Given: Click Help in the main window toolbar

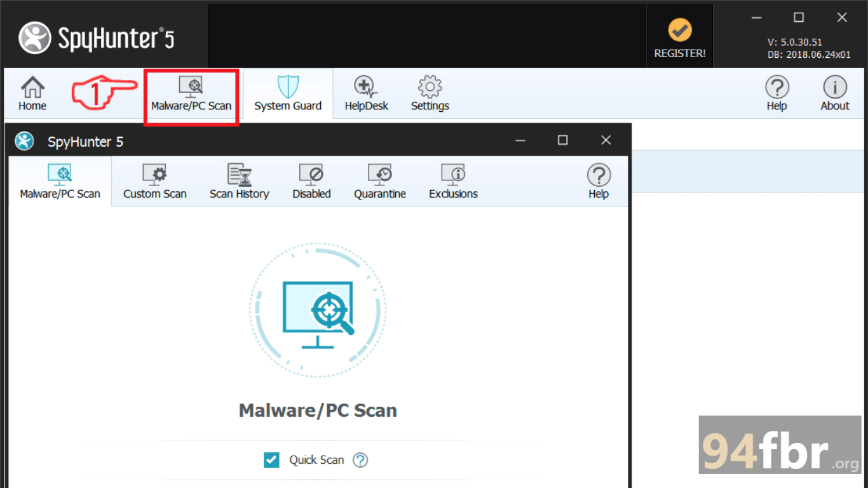Looking at the screenshot, I should click(776, 93).
